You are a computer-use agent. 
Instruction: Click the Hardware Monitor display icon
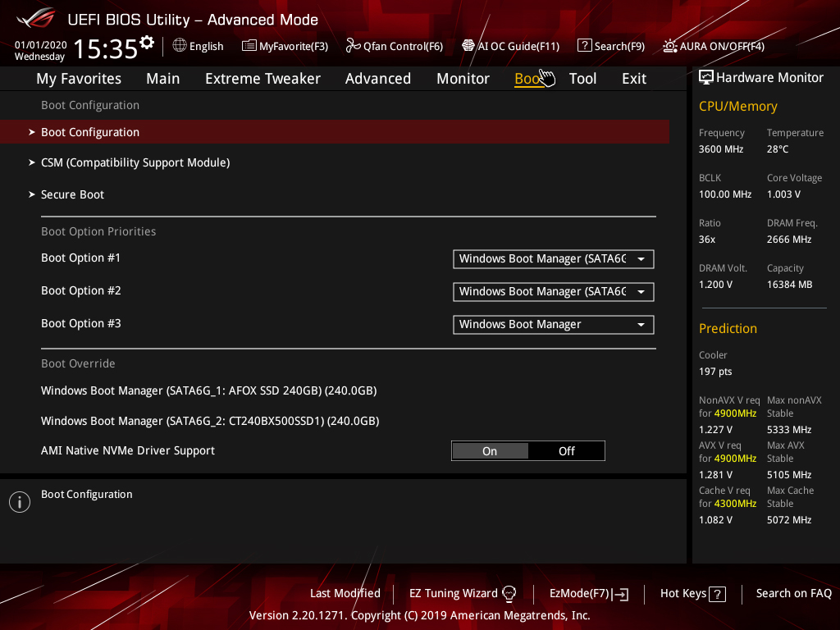[706, 78]
